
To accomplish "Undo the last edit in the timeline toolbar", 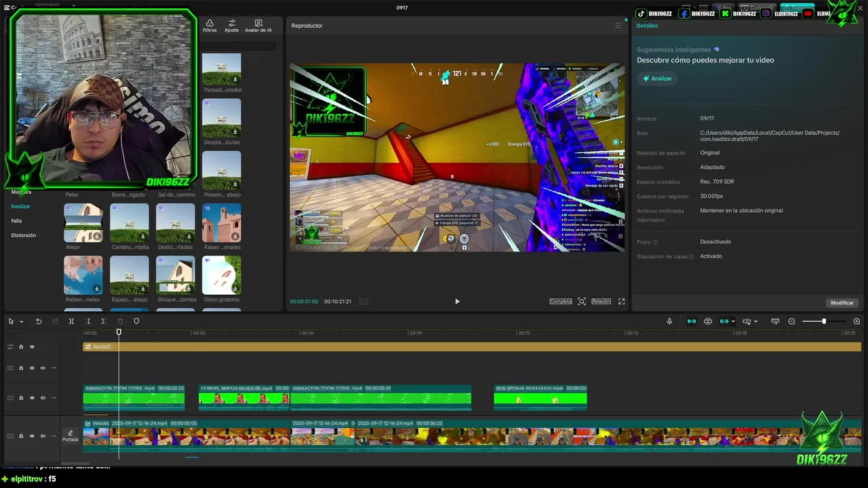I will pos(39,321).
